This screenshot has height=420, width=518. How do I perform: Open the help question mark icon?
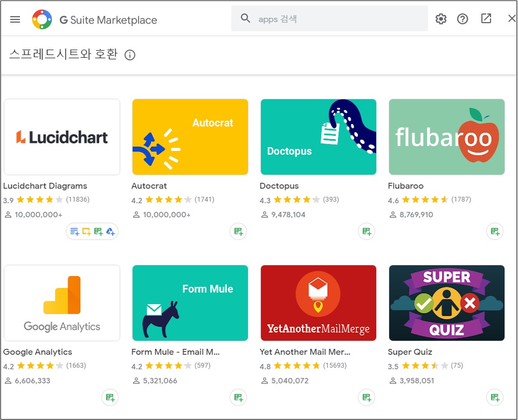coord(462,19)
